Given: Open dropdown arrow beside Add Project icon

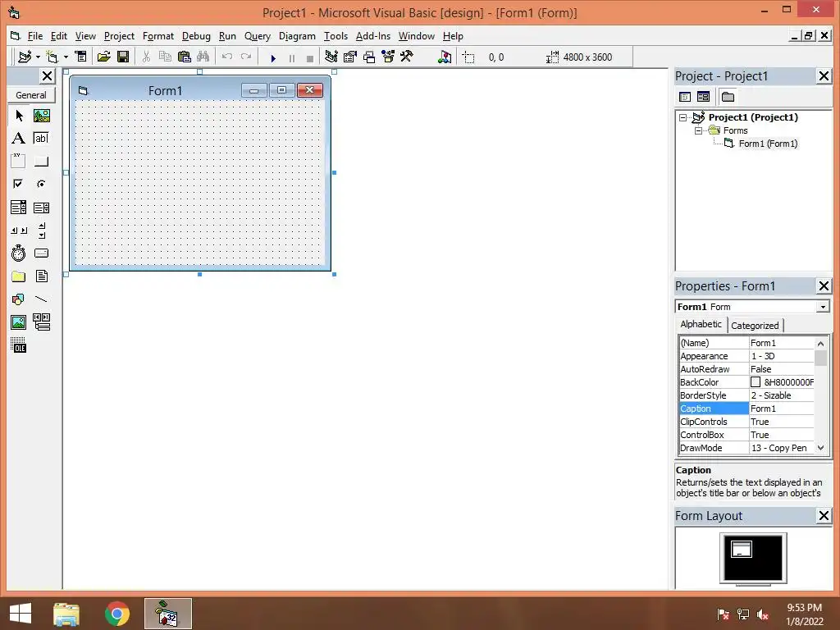Looking at the screenshot, I should click(x=38, y=57).
